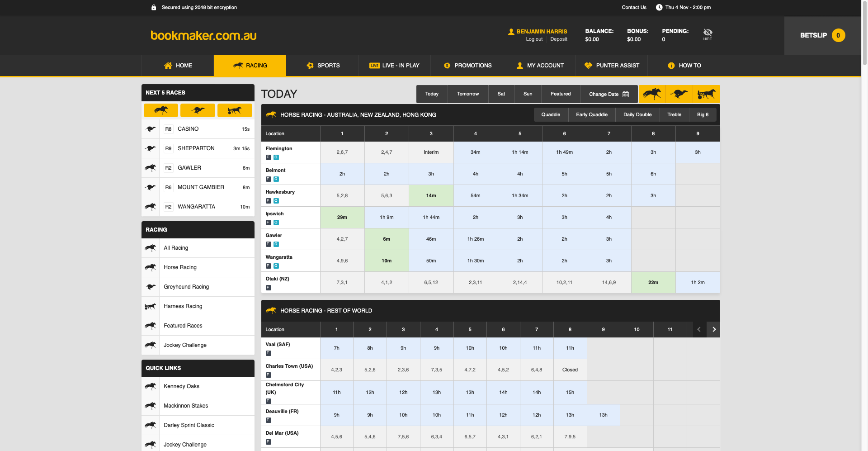This screenshot has width=868, height=451.
Task: Open the Early Quaddie bet type
Action: (592, 115)
